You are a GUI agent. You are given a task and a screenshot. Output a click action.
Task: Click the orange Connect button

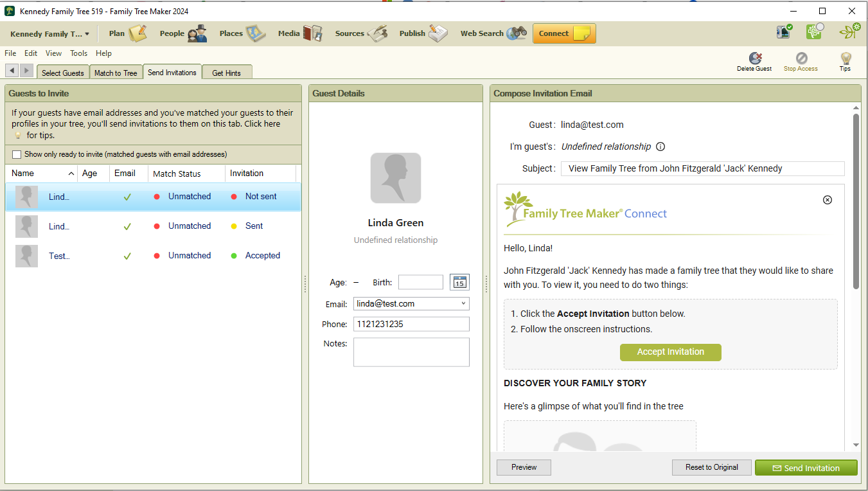point(564,33)
